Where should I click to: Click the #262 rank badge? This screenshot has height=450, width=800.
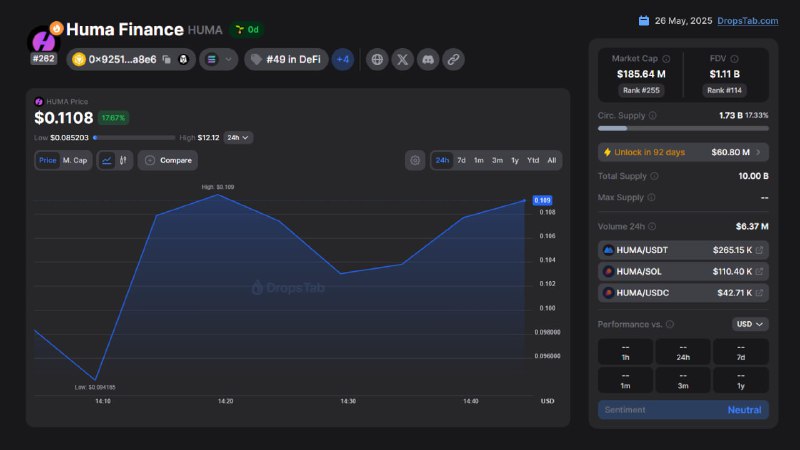click(x=43, y=59)
